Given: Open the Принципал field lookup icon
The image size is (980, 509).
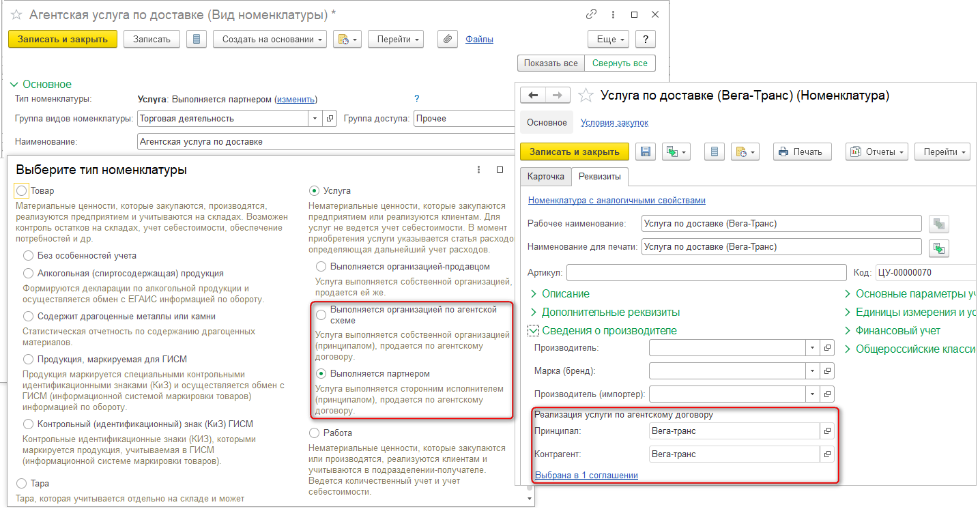Looking at the screenshot, I should click(x=827, y=431).
